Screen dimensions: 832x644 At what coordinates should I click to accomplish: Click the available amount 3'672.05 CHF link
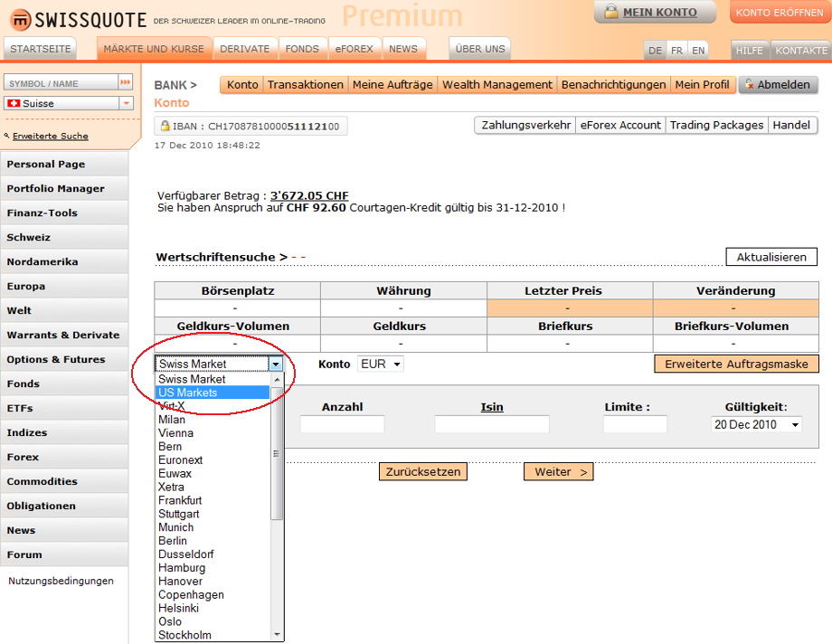pos(309,195)
